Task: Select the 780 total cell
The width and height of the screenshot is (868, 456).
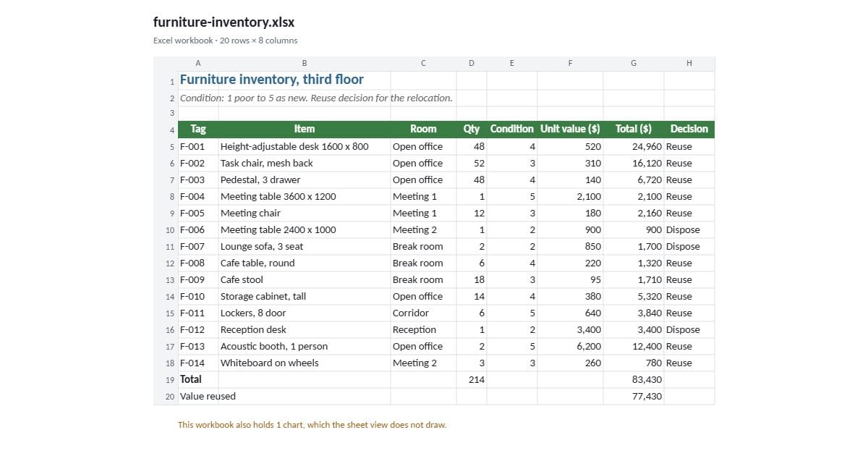Action: pyautogui.click(x=634, y=363)
